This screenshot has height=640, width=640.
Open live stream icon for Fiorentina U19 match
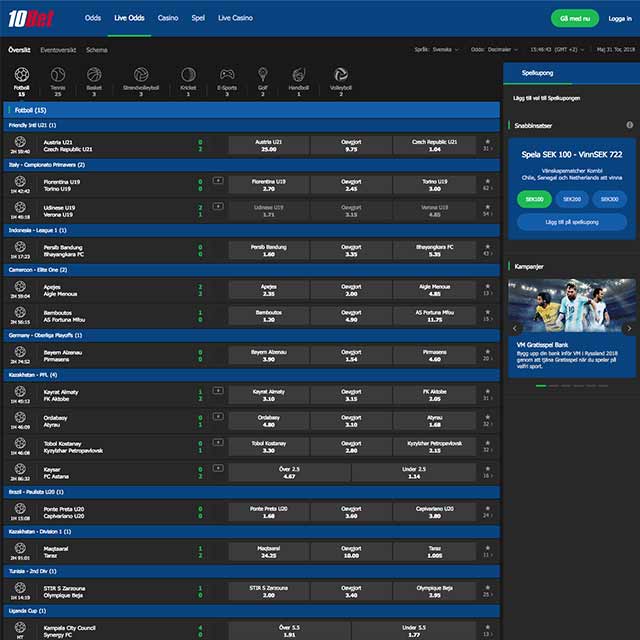(x=218, y=180)
